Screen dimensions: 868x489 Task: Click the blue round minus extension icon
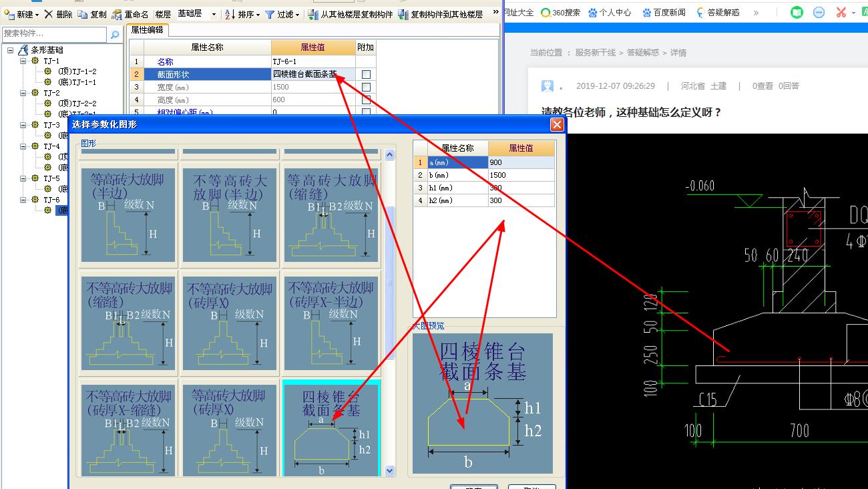pyautogui.click(x=819, y=13)
